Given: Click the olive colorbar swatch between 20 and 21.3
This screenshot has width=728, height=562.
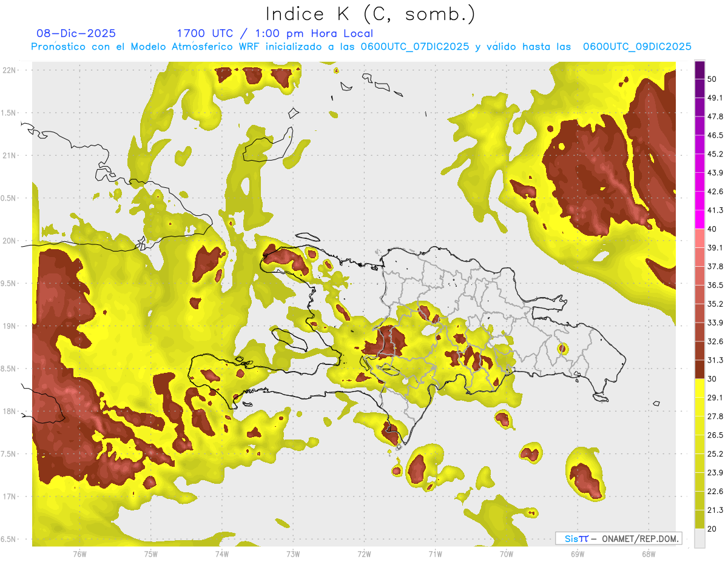Looking at the screenshot, I should click(699, 520).
